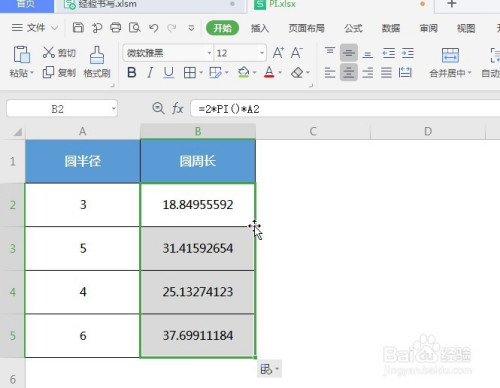Screen dimensions: 500x388
Task: Open the Name Box dropdown arrow
Action: pos(114,109)
